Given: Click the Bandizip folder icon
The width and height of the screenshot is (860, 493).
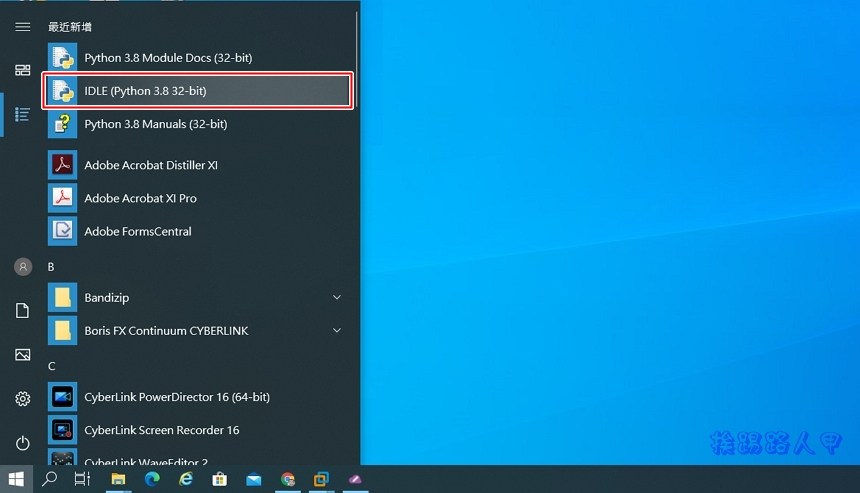Looking at the screenshot, I should pos(63,298).
